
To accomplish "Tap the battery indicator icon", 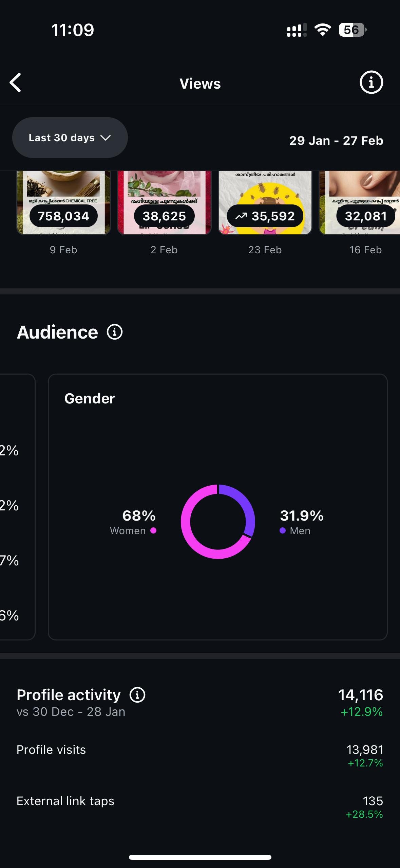I will tap(352, 30).
